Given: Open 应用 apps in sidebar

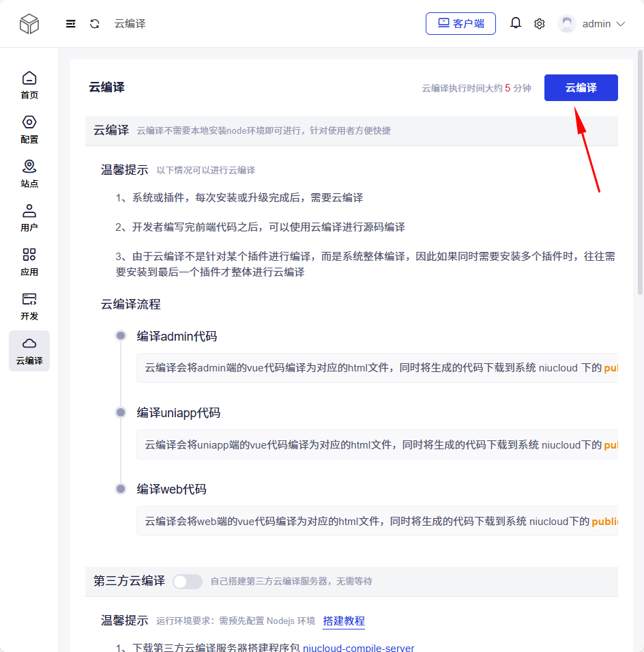Looking at the screenshot, I should (29, 262).
